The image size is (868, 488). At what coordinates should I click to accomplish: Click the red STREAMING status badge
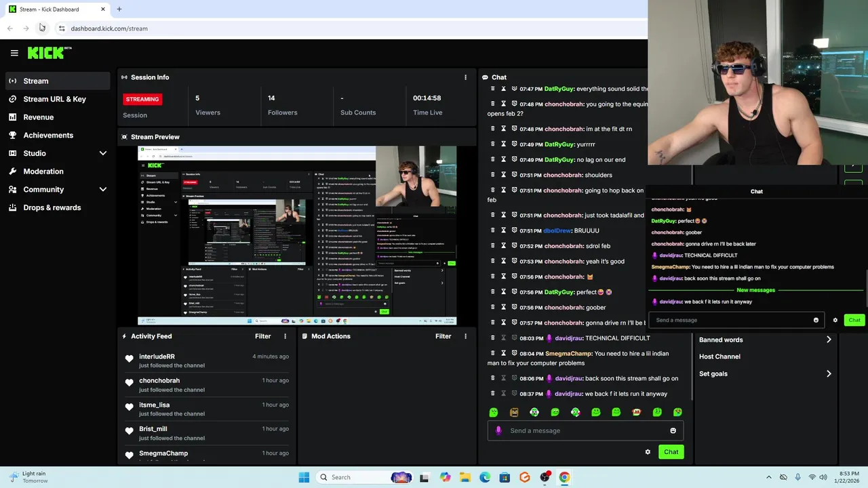click(x=142, y=99)
